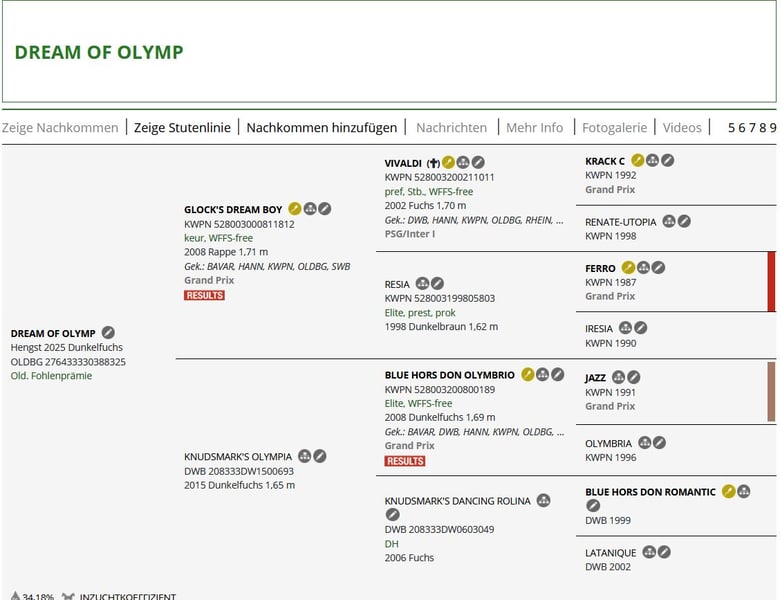Click RESULTS button under GLOCK'S DREAM BOY
This screenshot has width=780, height=600.
point(204,295)
